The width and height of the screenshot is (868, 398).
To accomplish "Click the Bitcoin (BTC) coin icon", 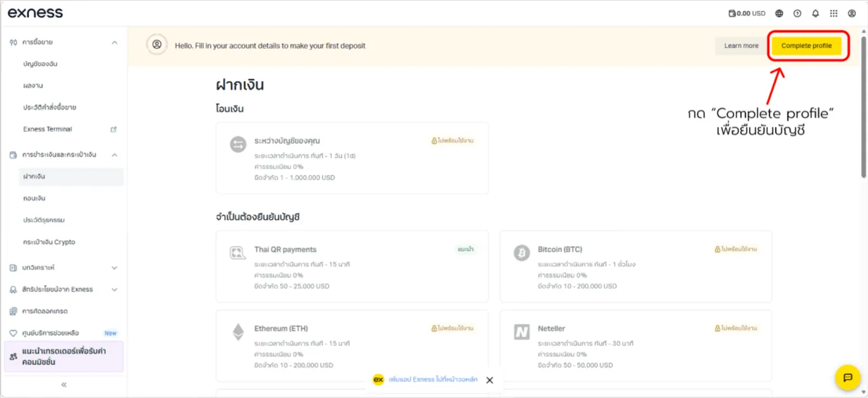I will [x=521, y=253].
